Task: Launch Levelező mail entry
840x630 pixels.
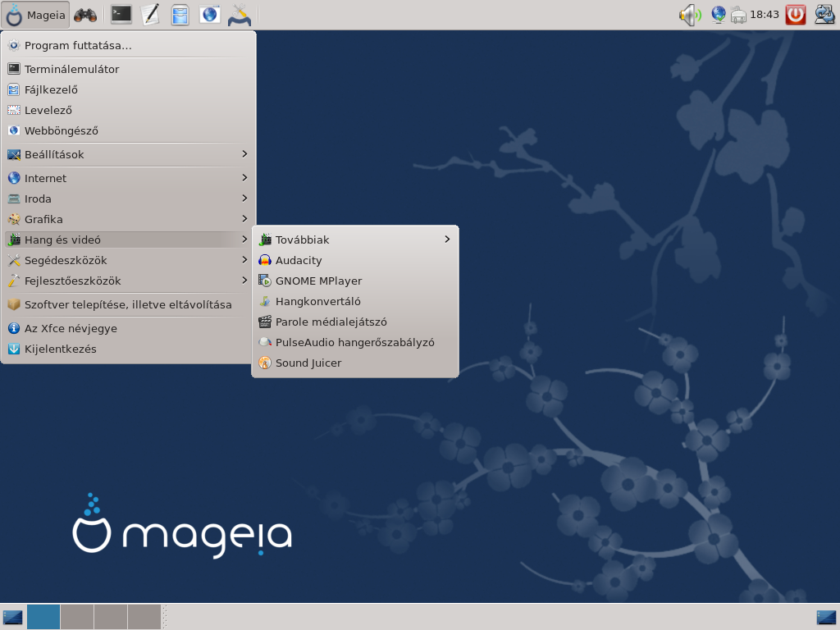Action: tap(128, 111)
